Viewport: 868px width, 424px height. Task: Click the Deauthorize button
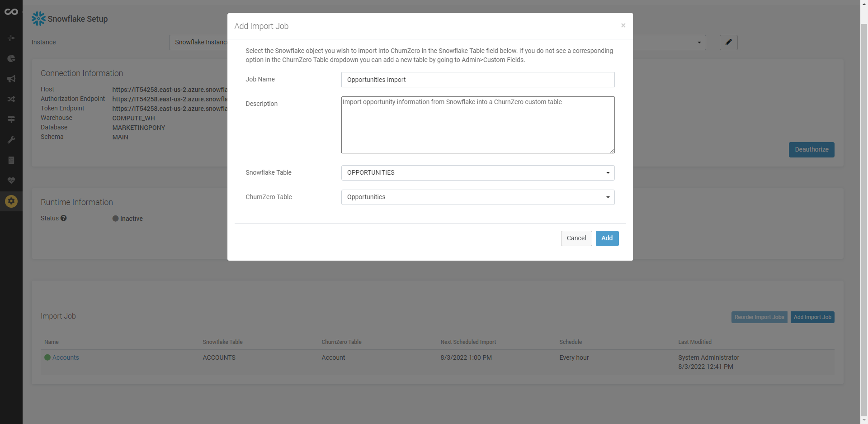(811, 150)
